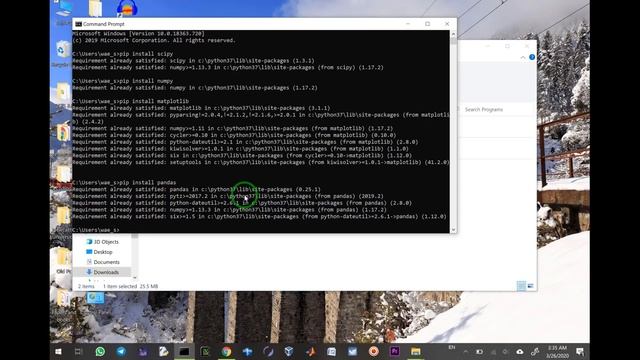This screenshot has width=640, height=360.
Task: Switch Explorer to large icons view
Action: coord(530,286)
